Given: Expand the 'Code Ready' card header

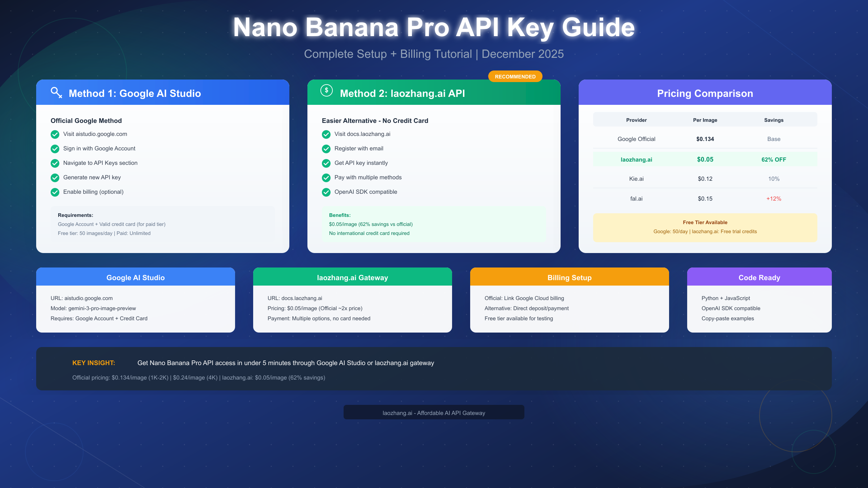Looking at the screenshot, I should click(x=759, y=277).
